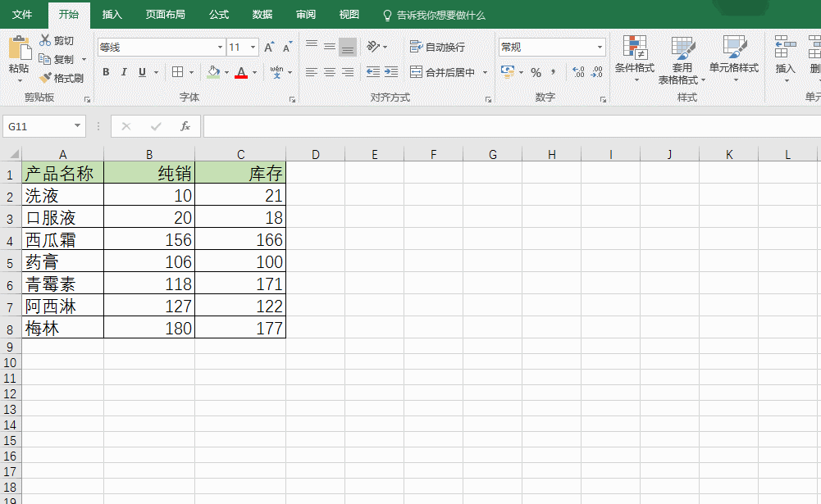
Task: Apply red font color
Action: pyautogui.click(x=241, y=72)
